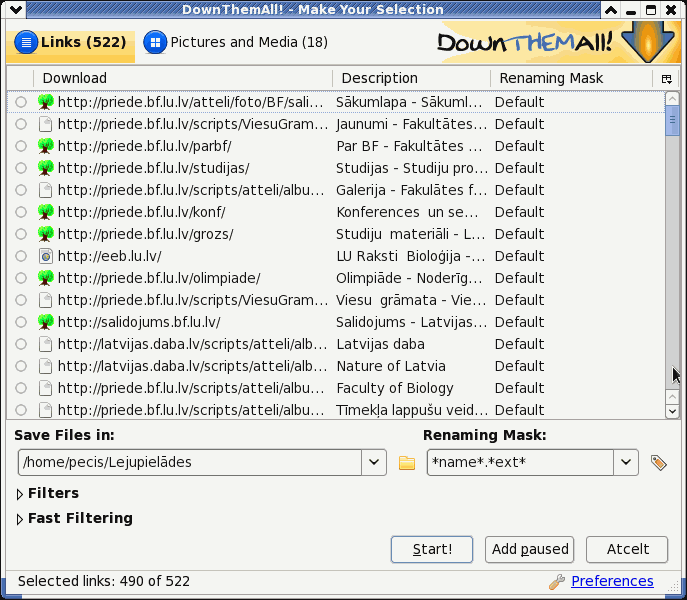Switch to Pictures and Media (18) tab

click(x=236, y=43)
